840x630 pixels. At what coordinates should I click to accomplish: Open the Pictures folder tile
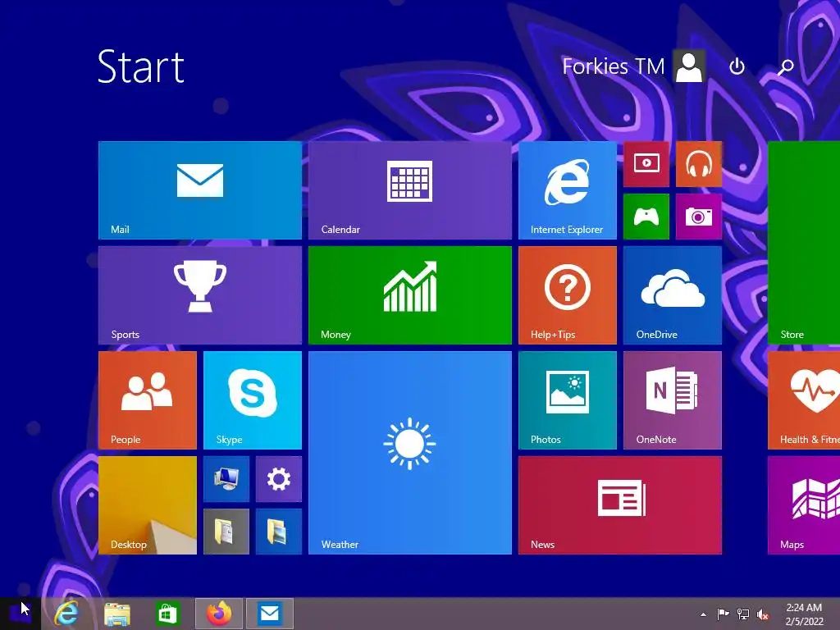point(279,532)
